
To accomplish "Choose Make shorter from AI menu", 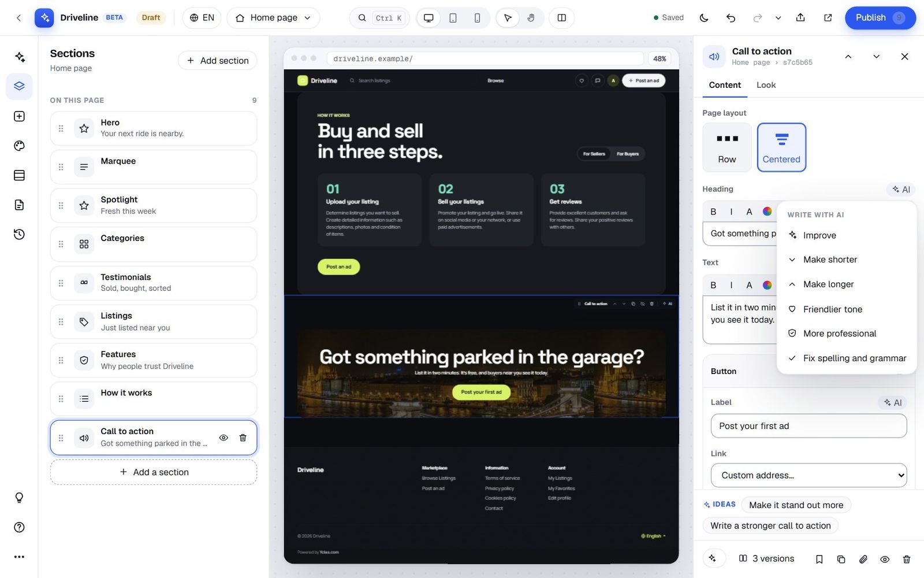I will 847,260.
